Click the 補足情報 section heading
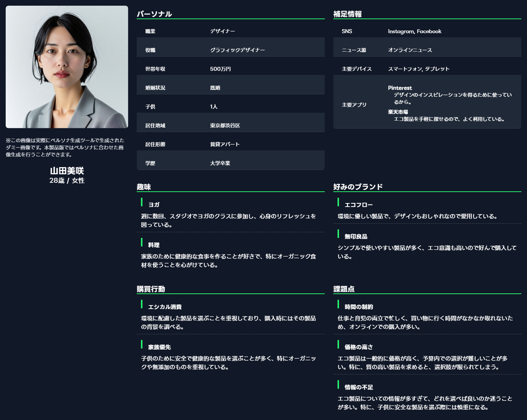 [347, 14]
